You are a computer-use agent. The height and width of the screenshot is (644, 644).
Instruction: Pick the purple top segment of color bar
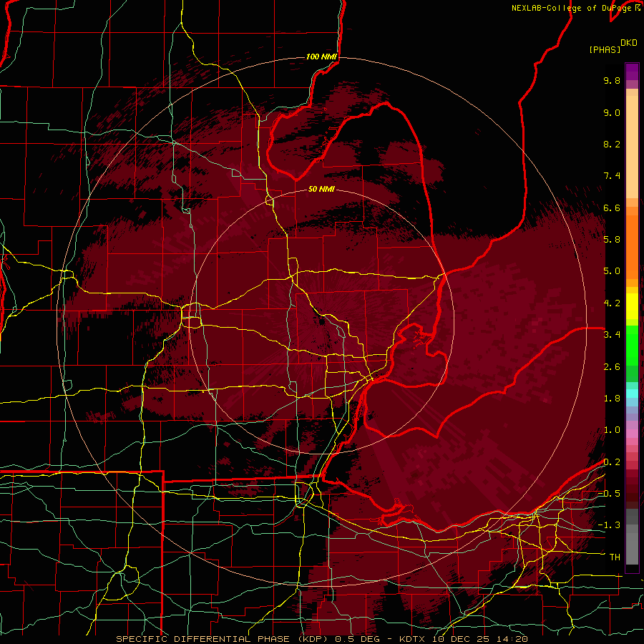click(x=632, y=72)
